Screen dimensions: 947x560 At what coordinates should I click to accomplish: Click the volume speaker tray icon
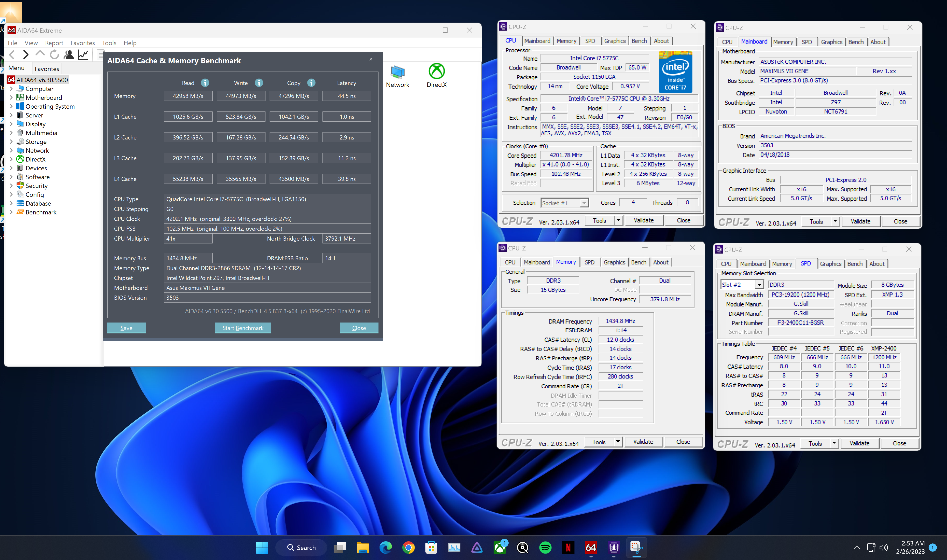click(x=883, y=548)
